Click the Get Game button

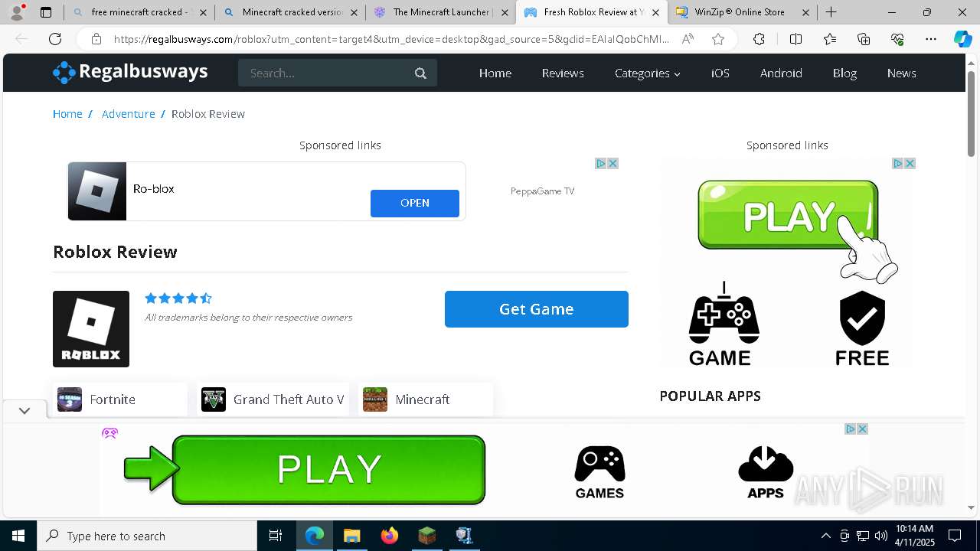pyautogui.click(x=537, y=309)
